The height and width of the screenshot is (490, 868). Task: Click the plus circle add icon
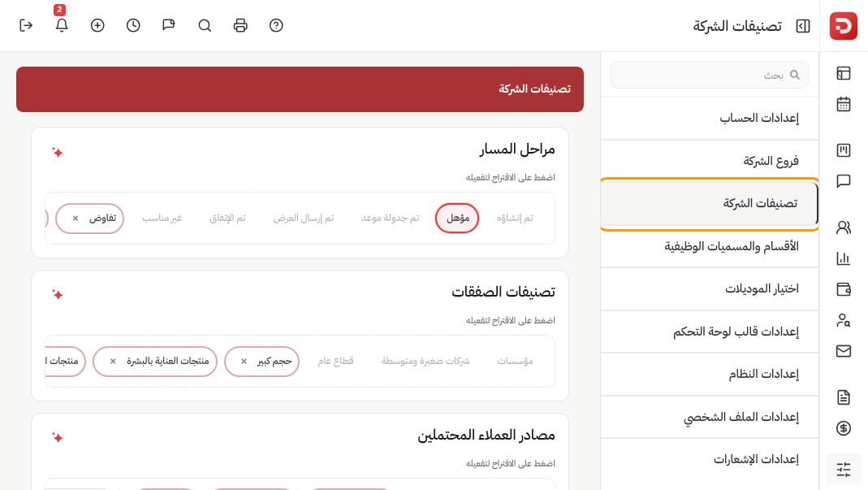point(97,25)
